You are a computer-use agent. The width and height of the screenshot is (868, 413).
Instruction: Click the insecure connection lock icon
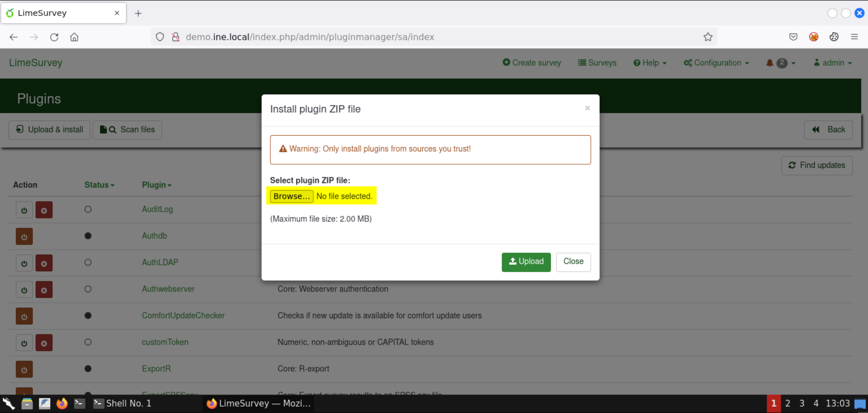(176, 37)
